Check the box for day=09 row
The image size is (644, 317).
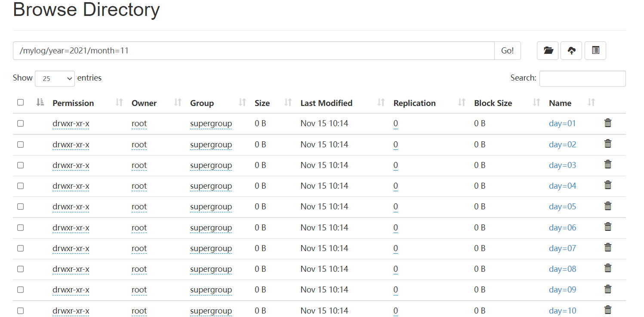coord(20,290)
